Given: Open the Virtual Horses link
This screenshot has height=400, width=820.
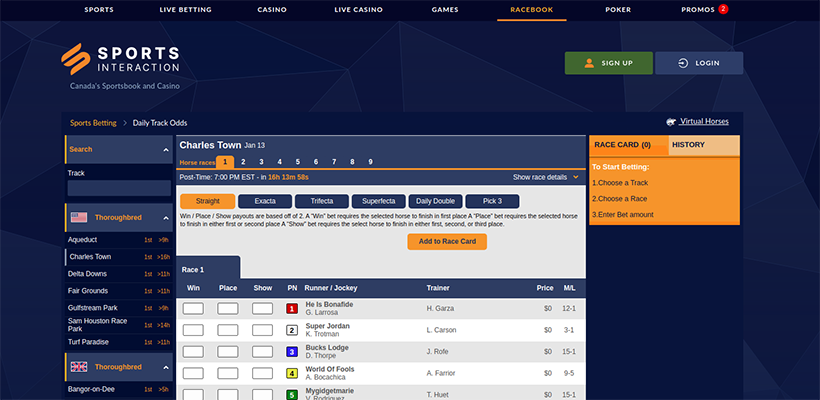Looking at the screenshot, I should tap(704, 121).
